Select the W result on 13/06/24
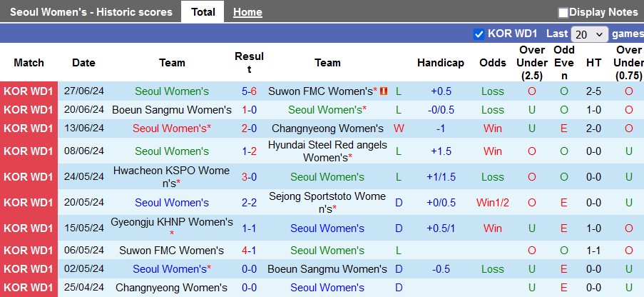The image size is (644, 297). click(399, 129)
